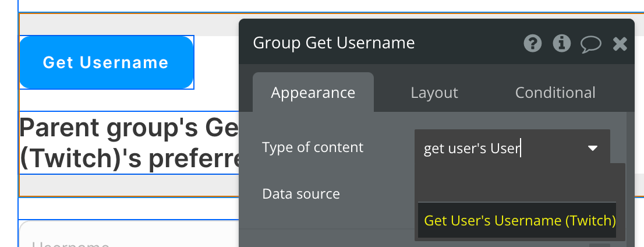
Task: Click the Username input on canvas
Action: (x=128, y=241)
